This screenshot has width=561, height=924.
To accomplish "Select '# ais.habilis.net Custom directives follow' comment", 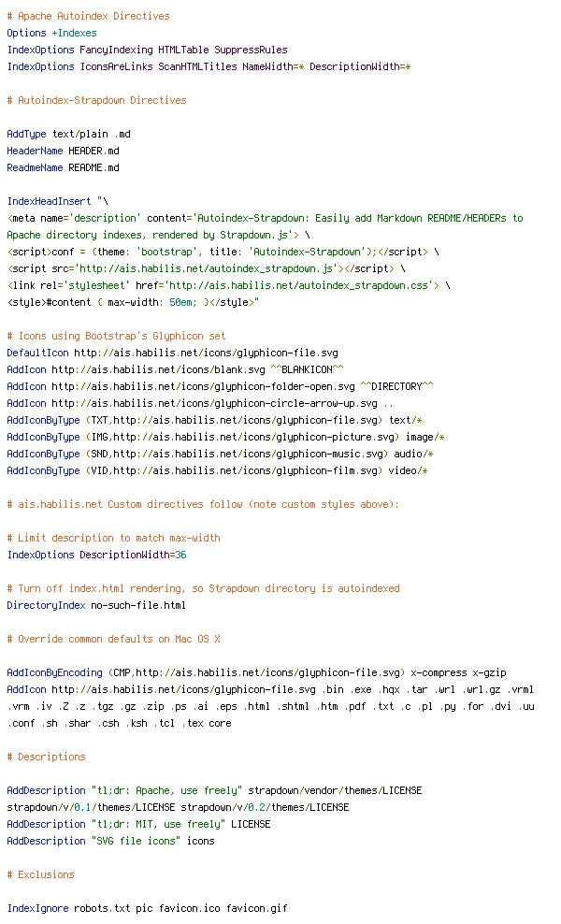I will click(203, 504).
